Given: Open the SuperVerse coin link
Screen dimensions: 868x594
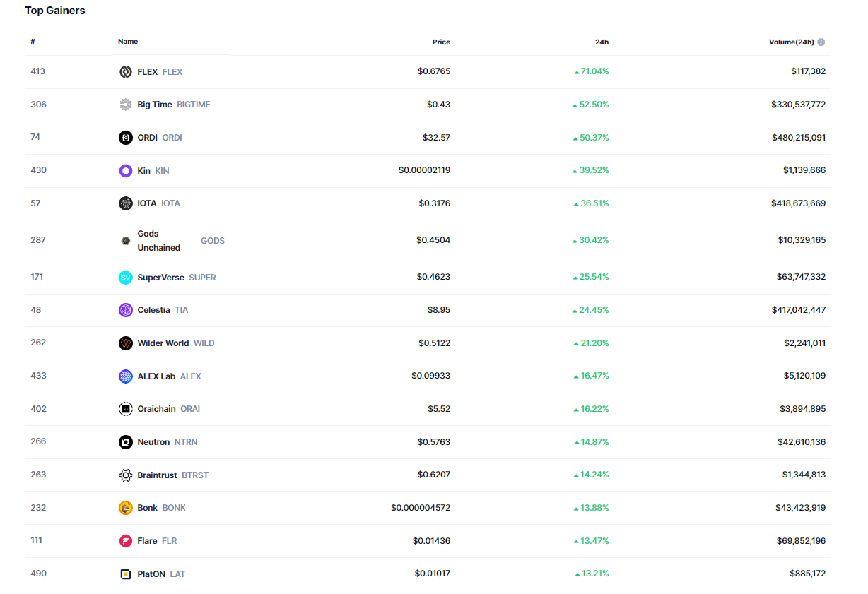Looking at the screenshot, I should [x=160, y=278].
